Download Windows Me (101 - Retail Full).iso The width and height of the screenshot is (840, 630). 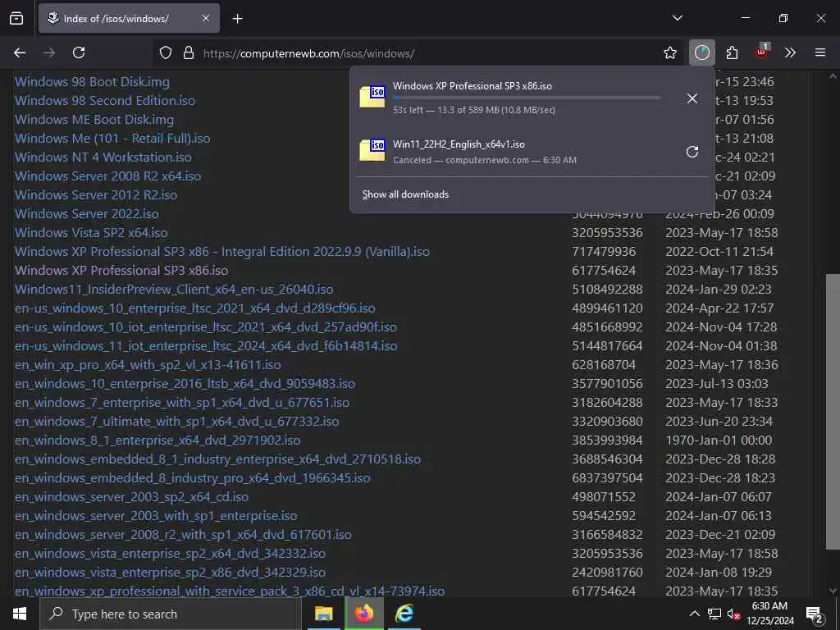tap(112, 138)
